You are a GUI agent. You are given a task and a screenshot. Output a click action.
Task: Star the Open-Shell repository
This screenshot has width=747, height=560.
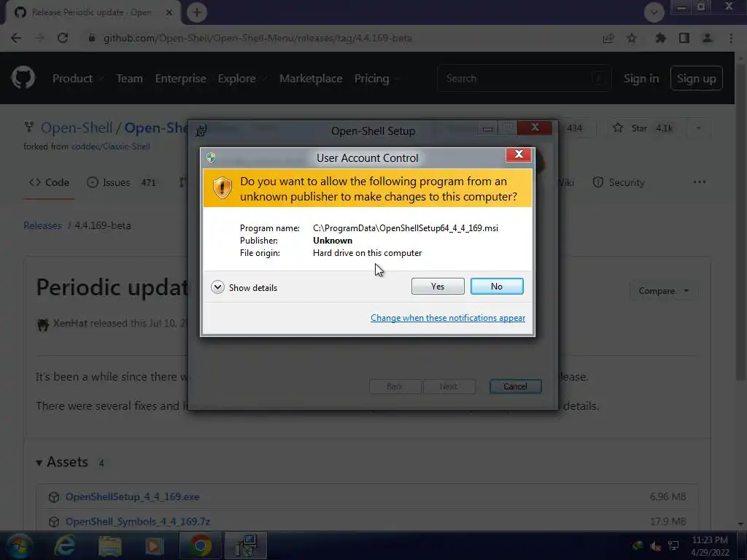tap(645, 128)
